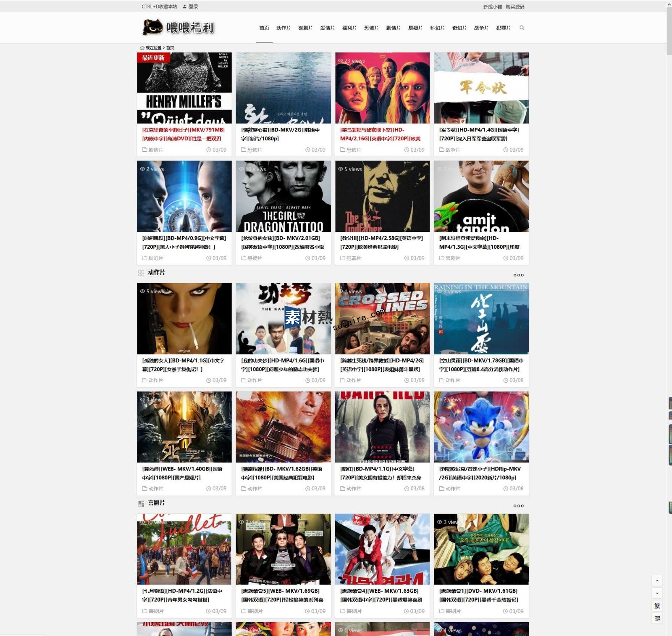Open 悬疑片 in navigation menu

415,28
